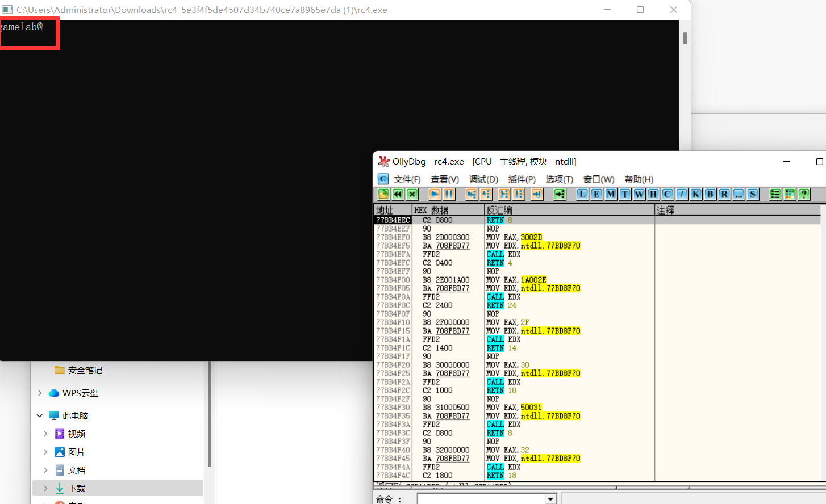Open the 选项(T) menu
Image resolution: width=826 pixels, height=504 pixels.
(x=560, y=179)
